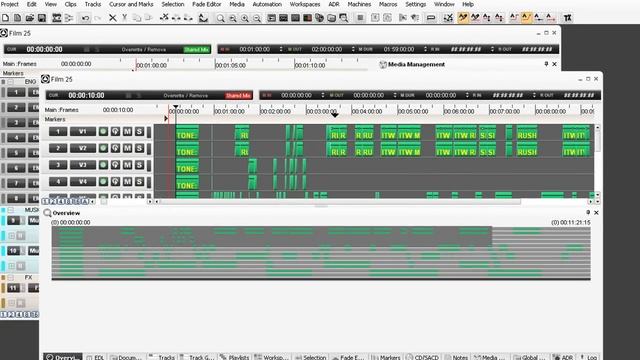Click the green Shared Mix button in back window
The height and width of the screenshot is (360, 640).
coord(196,49)
